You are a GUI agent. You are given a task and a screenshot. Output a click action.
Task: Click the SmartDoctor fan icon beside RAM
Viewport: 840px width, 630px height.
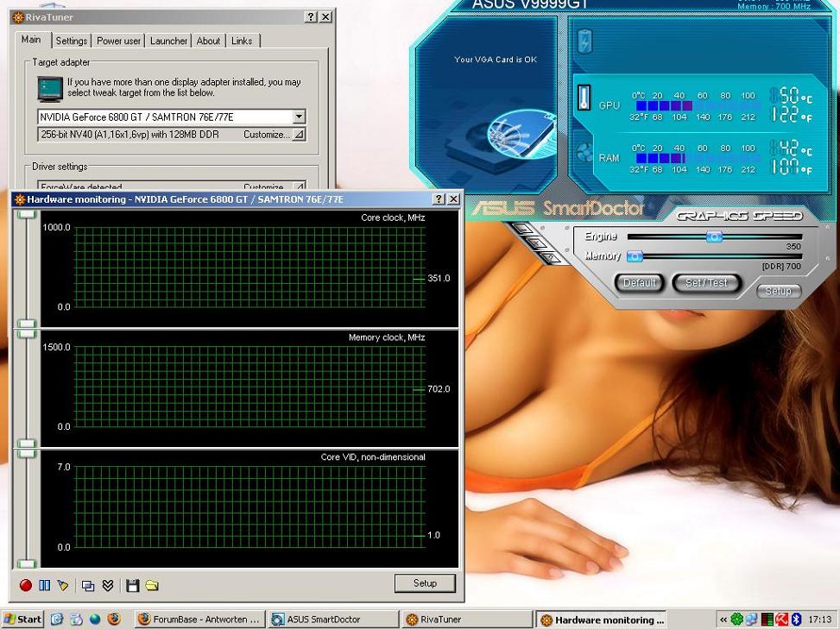point(584,153)
